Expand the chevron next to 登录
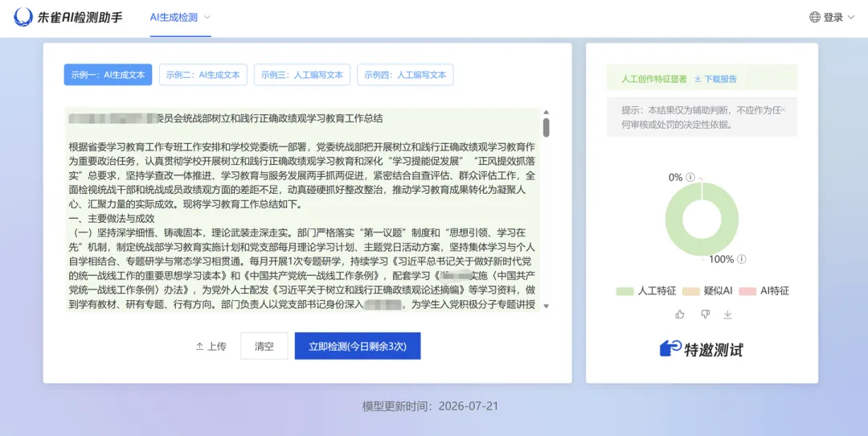Image resolution: width=868 pixels, height=436 pixels. tap(851, 18)
